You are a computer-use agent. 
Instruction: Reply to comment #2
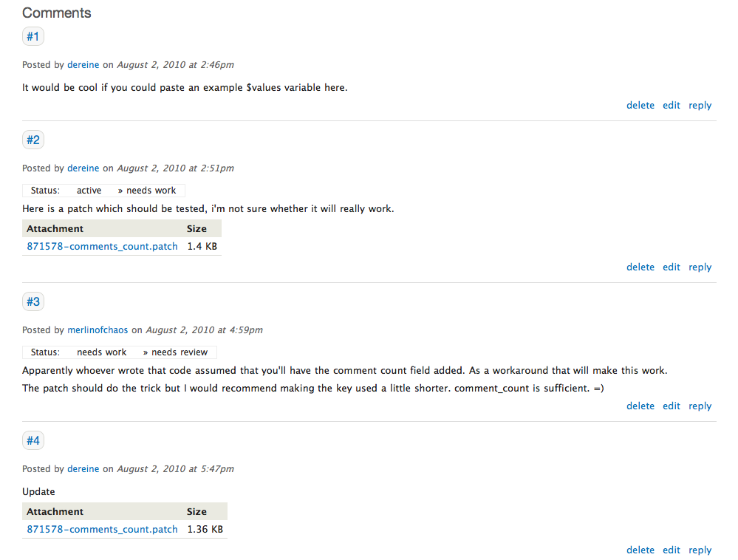pyautogui.click(x=700, y=267)
